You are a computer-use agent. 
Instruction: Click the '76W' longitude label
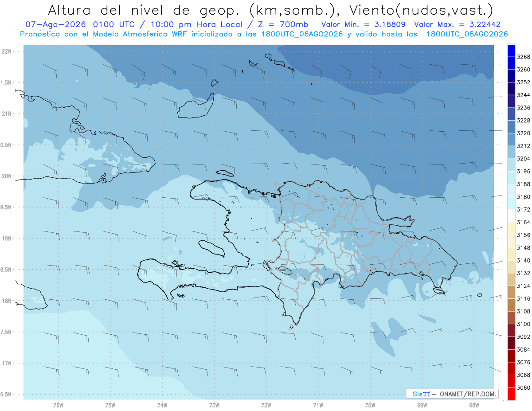[58, 405]
